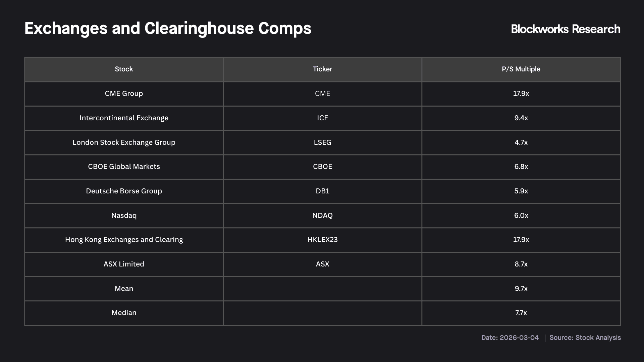Image resolution: width=644 pixels, height=362 pixels.
Task: Click the NDAQ ticker cell
Action: 322,216
